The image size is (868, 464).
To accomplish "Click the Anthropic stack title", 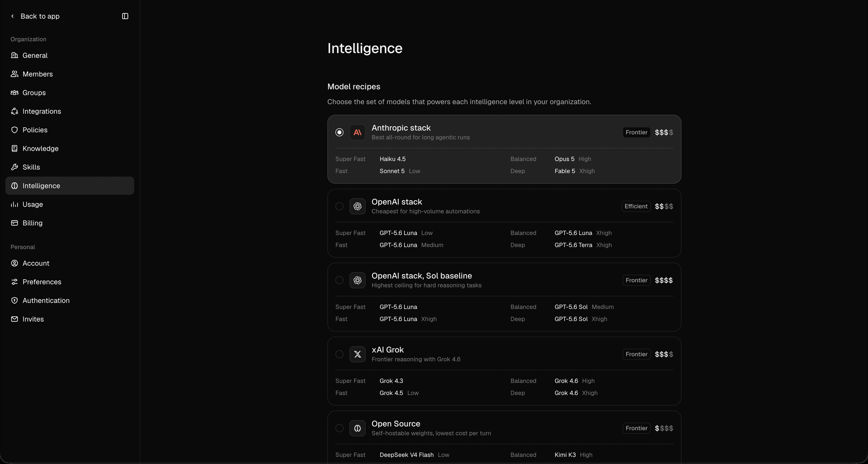I will pos(401,128).
